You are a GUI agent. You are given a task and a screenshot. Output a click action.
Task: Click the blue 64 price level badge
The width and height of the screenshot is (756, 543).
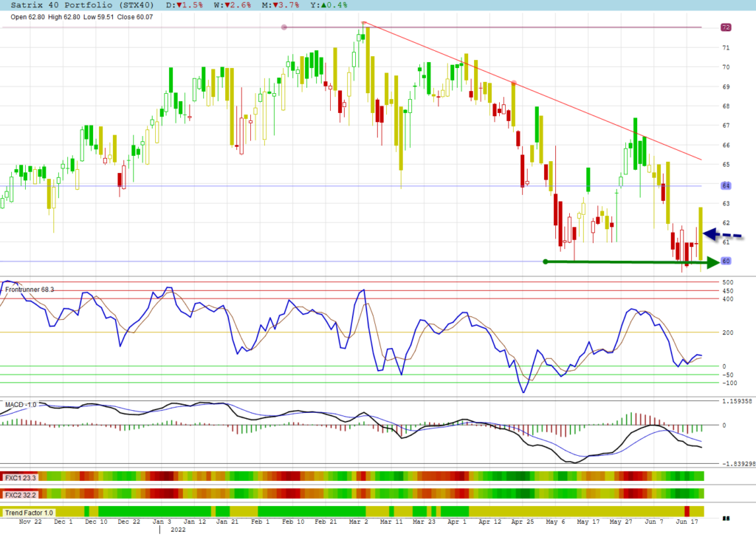click(726, 186)
